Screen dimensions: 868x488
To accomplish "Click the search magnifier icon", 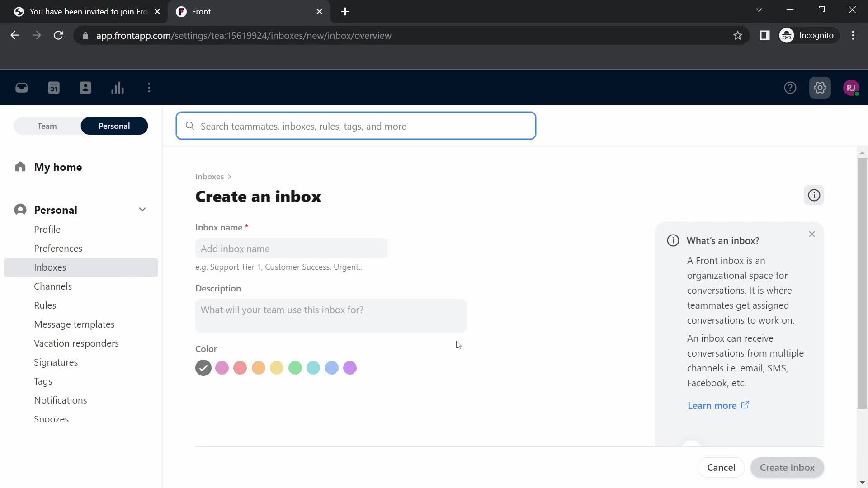I will pyautogui.click(x=190, y=126).
